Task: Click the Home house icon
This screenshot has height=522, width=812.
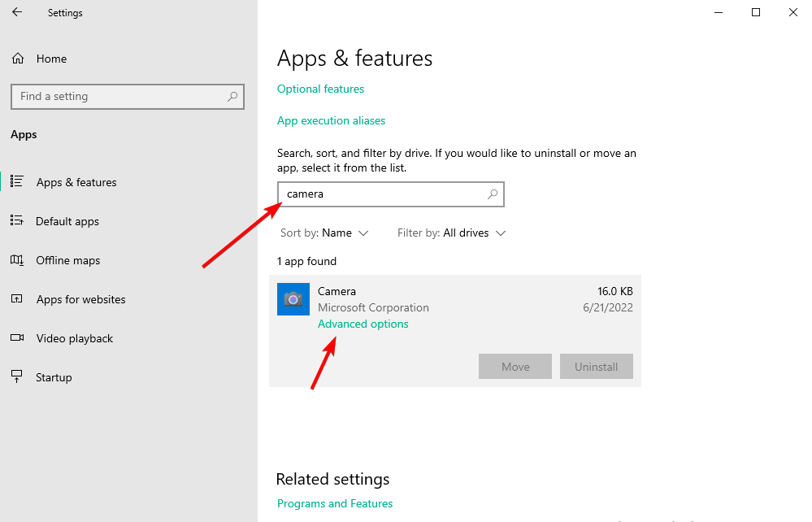Action: (18, 59)
